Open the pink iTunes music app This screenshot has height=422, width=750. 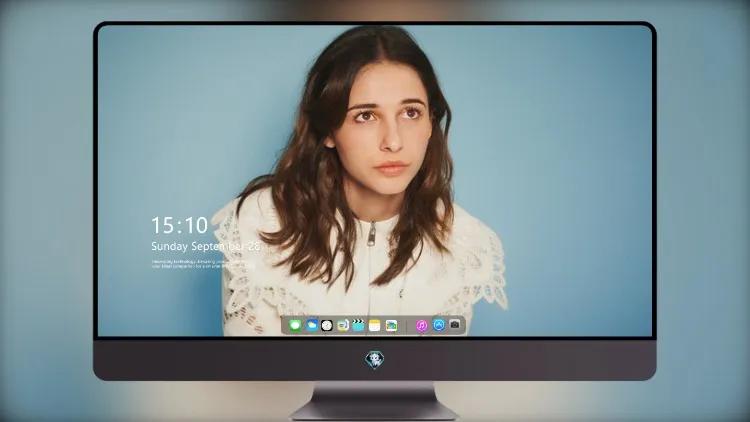click(421, 326)
